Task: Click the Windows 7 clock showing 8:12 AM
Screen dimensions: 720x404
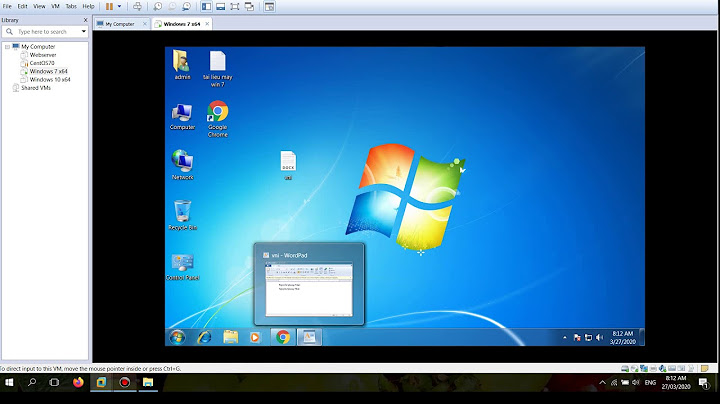Action: coord(623,337)
